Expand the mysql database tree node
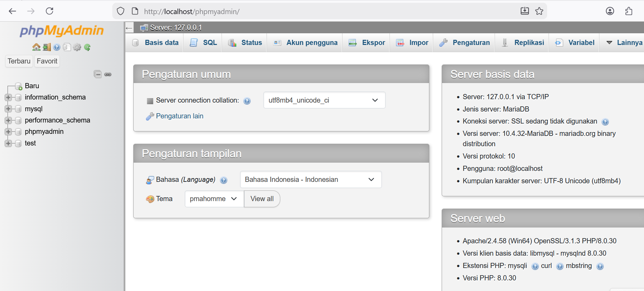This screenshot has height=291, width=644. pyautogui.click(x=8, y=109)
